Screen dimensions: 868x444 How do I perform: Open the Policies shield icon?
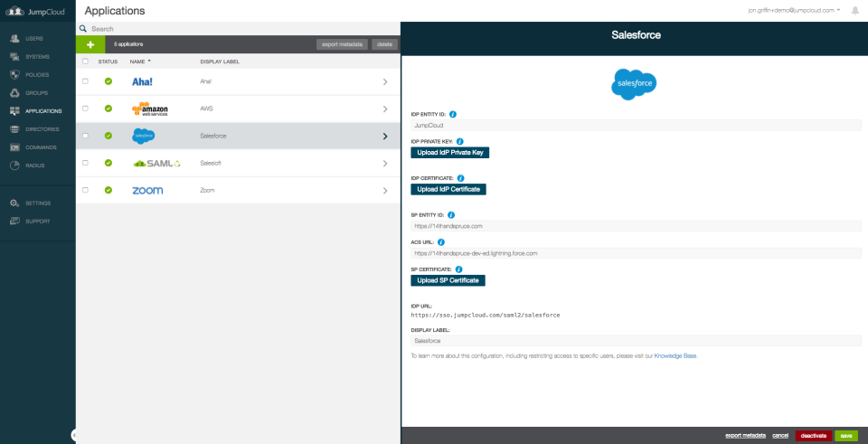(x=15, y=75)
